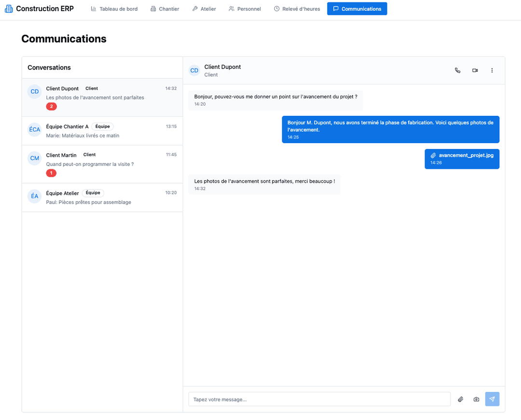
Task: Select the active Communications tab
Action: pos(356,9)
